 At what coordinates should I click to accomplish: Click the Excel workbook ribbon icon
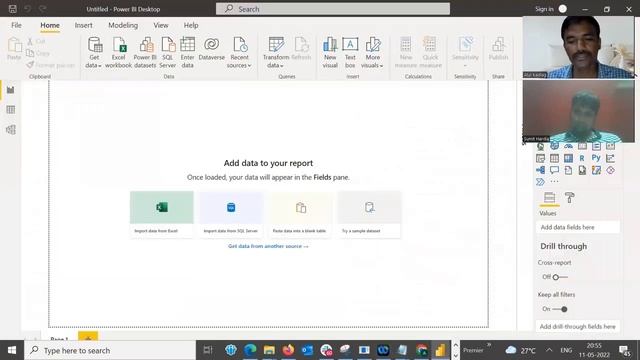[x=118, y=52]
